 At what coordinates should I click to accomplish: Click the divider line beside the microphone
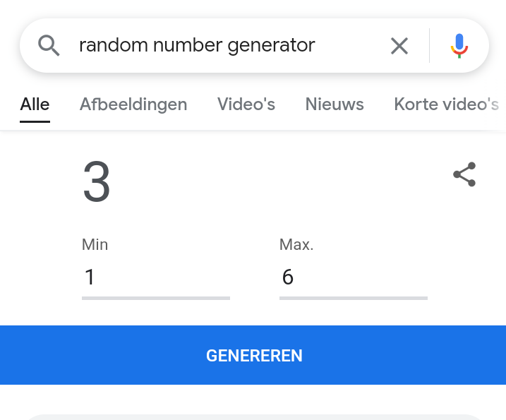(x=429, y=46)
